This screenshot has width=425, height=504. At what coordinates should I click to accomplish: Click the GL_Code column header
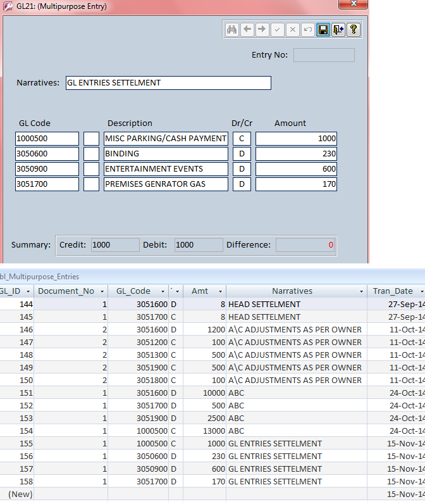133,291
